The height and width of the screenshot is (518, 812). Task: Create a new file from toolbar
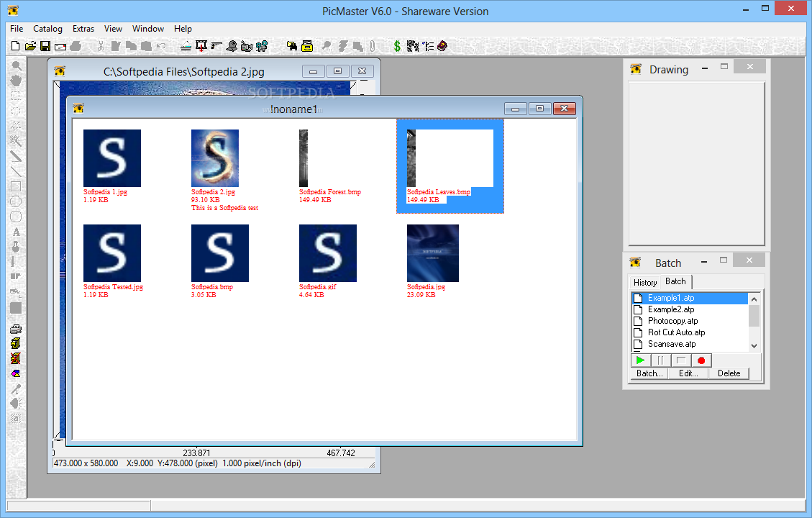click(x=15, y=46)
